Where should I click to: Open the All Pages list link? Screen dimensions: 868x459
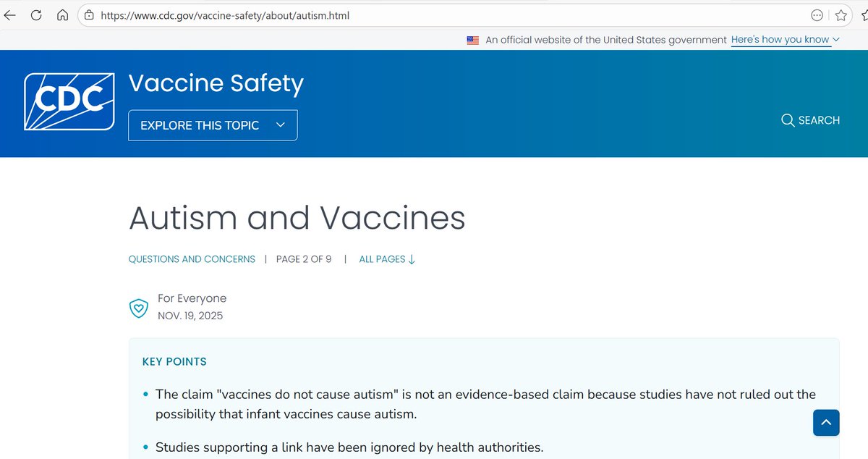387,259
